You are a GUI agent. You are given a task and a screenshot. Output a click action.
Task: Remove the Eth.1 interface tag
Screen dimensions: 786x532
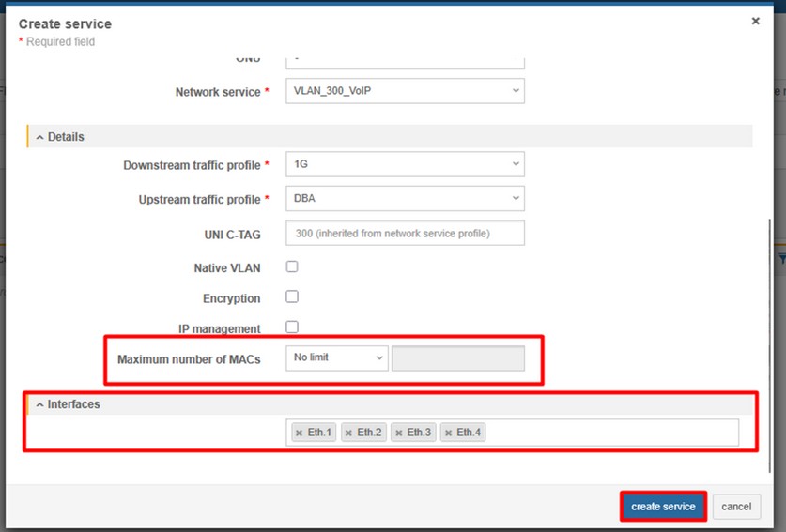(x=299, y=433)
